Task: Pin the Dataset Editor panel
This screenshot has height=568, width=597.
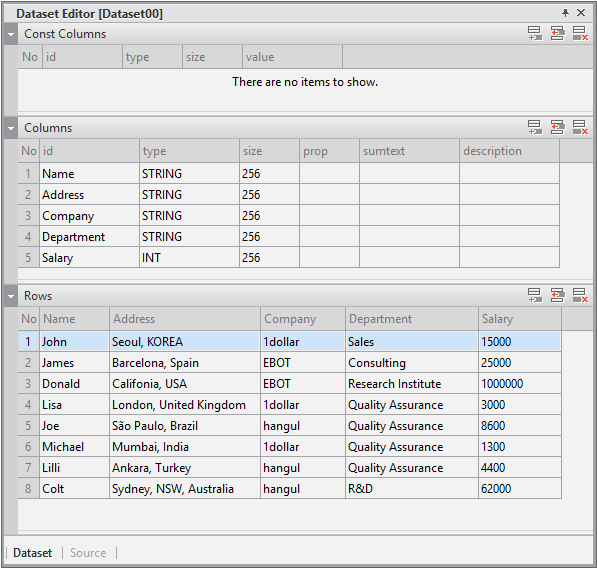Action: [x=565, y=13]
